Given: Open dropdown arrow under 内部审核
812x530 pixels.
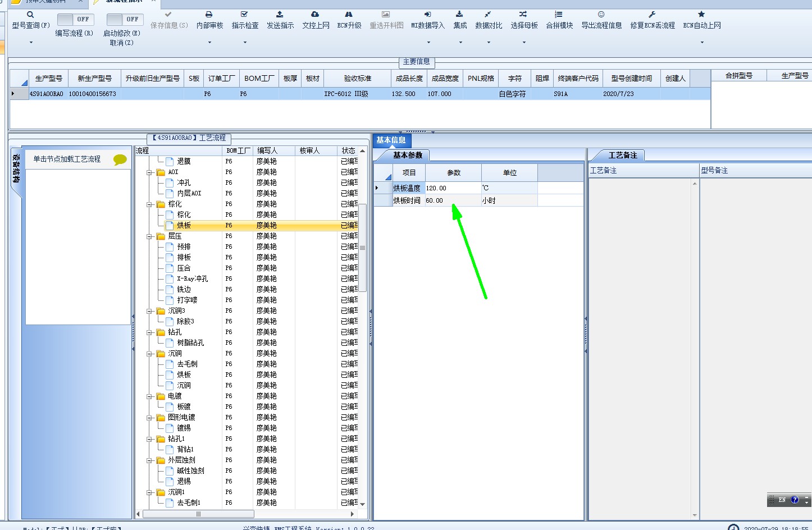Looking at the screenshot, I should (209, 43).
